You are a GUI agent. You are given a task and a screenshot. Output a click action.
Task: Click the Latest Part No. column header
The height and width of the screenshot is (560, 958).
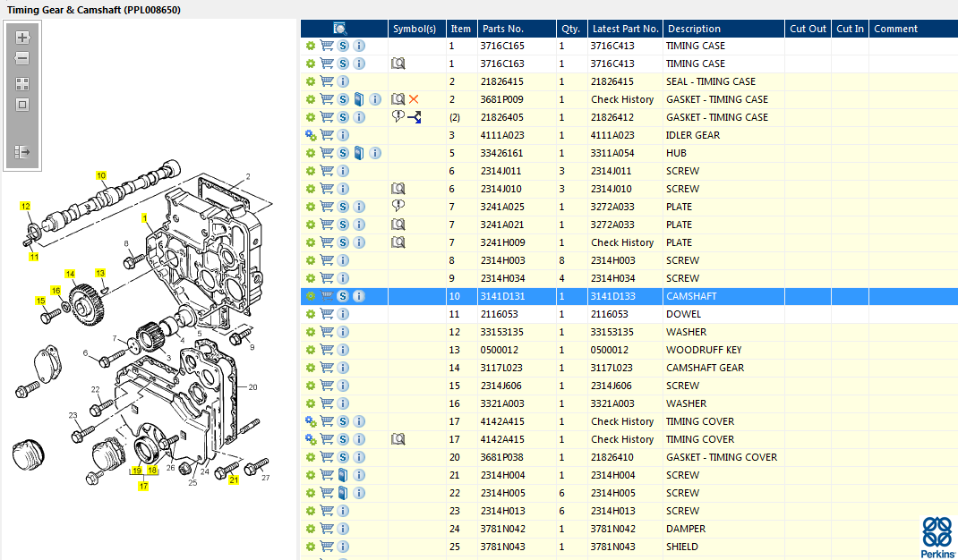[x=625, y=29]
